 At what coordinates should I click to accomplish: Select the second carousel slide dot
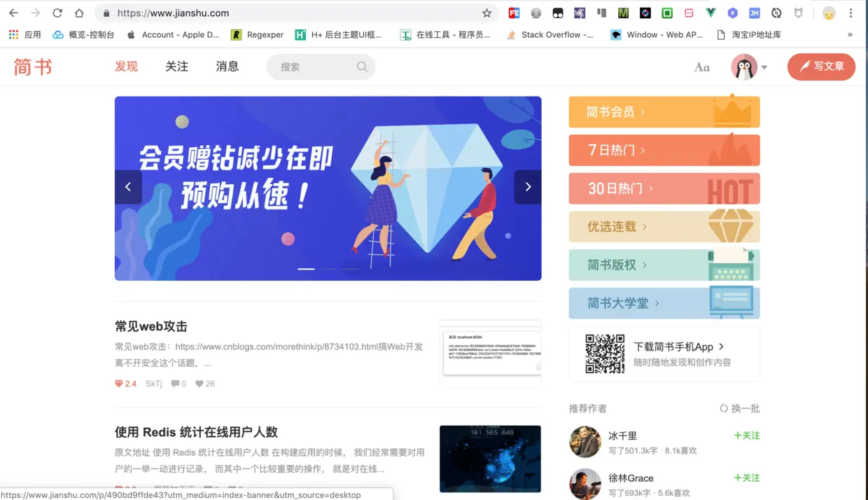pos(328,268)
